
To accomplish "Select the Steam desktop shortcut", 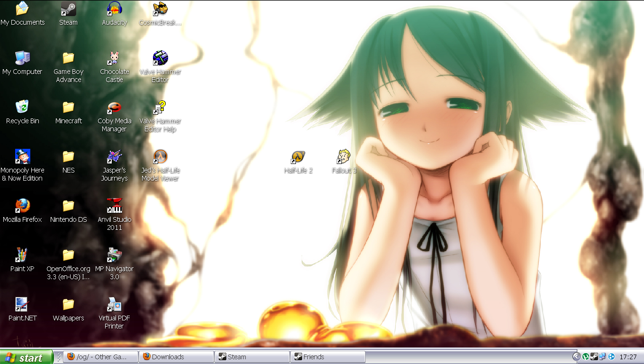I will pyautogui.click(x=68, y=14).
